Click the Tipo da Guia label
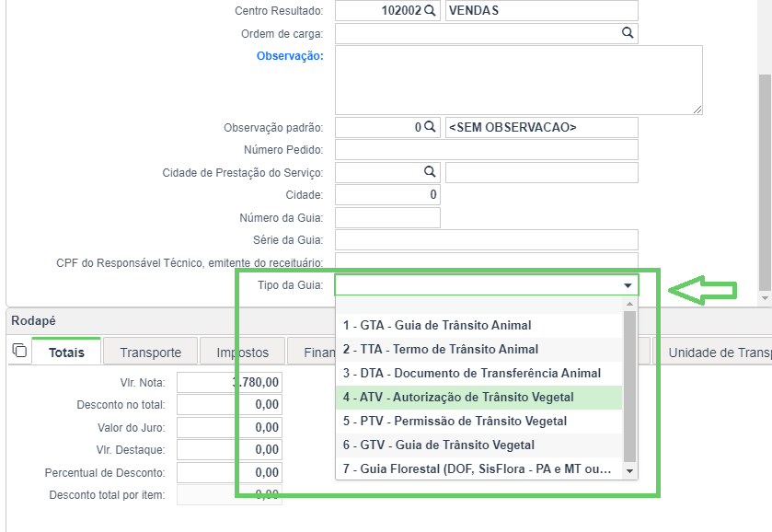The width and height of the screenshot is (772, 532). click(291, 285)
